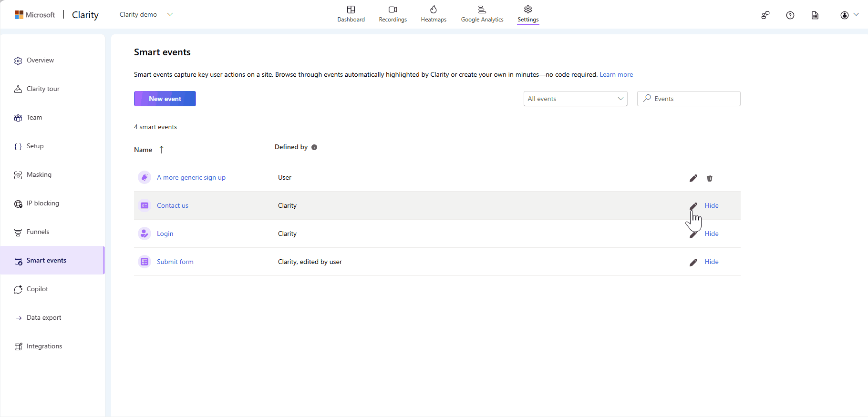Open the documentation page icon
This screenshot has width=868, height=417.
coord(815,15)
